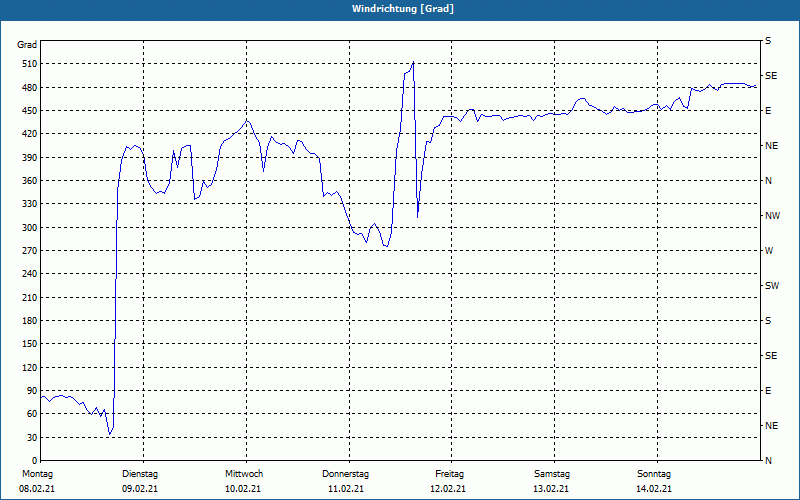800x500 pixels.
Task: Click the 'E' compass label beside the 450 gridline
Action: pos(768,111)
